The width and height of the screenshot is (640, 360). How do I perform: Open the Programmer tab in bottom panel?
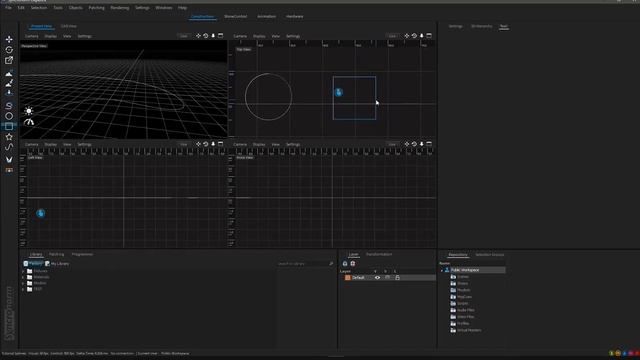[x=82, y=254]
